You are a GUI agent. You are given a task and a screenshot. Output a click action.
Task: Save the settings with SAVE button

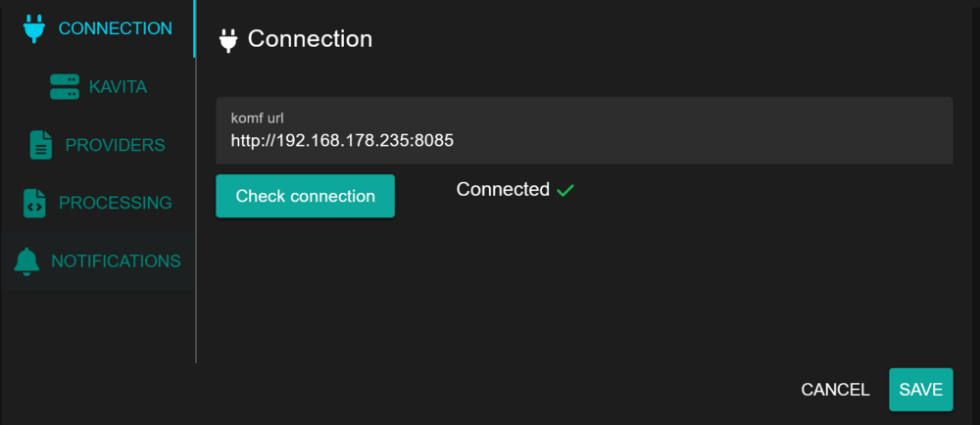920,390
